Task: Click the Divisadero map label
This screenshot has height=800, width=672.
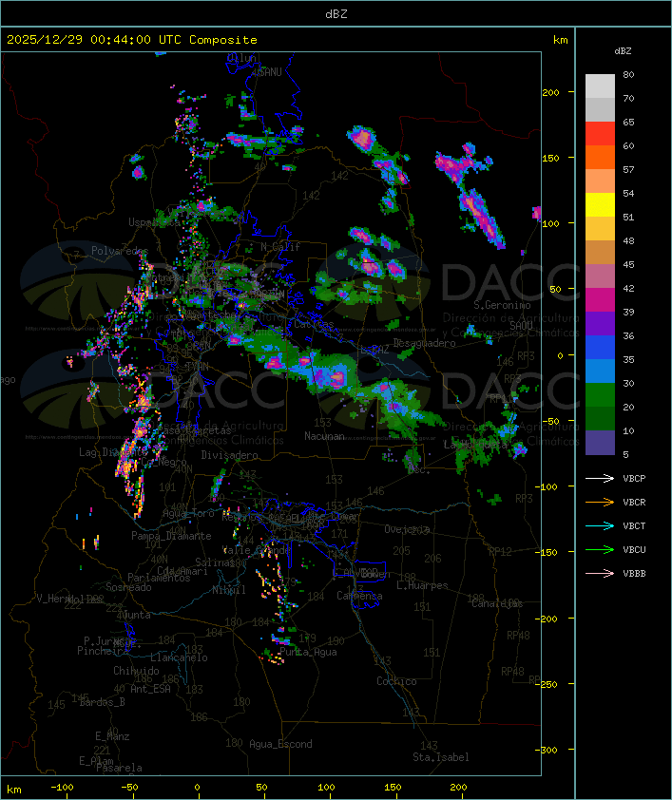Action: coord(230,454)
